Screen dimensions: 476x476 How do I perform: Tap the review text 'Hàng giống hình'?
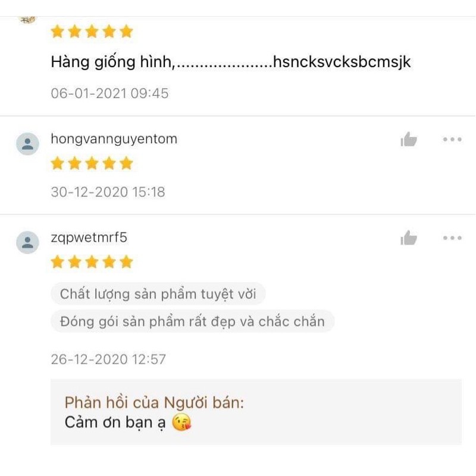[112, 62]
